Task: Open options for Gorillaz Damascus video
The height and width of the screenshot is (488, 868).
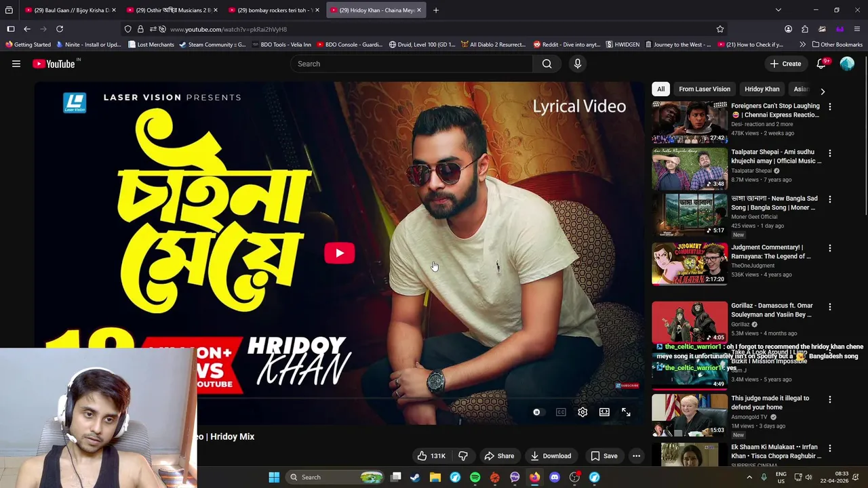Action: coord(829,307)
